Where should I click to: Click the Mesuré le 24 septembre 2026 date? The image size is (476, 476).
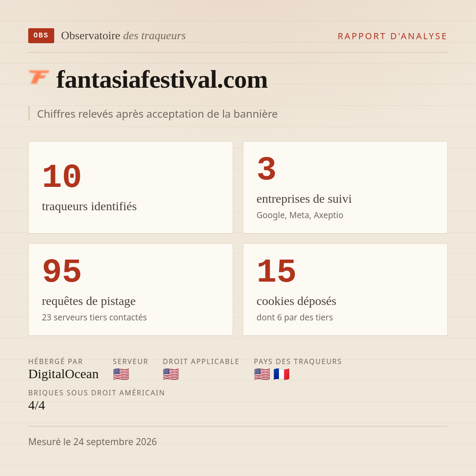93,442
